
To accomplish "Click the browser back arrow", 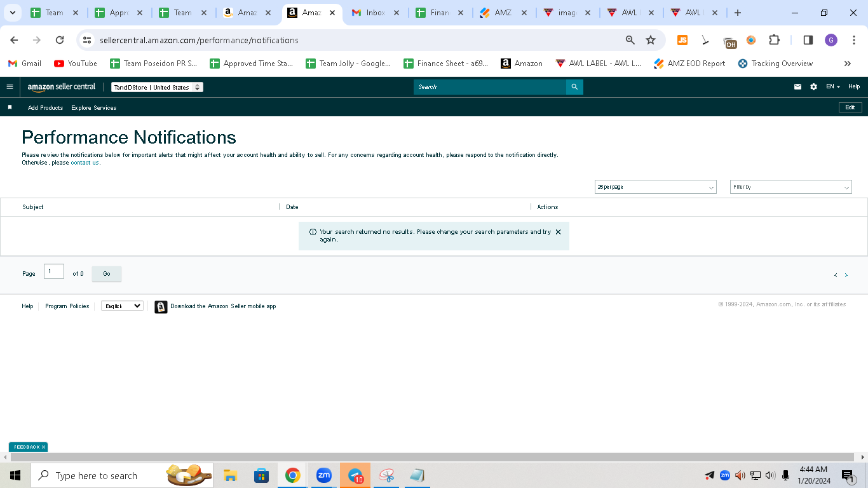I will pyautogui.click(x=14, y=40).
